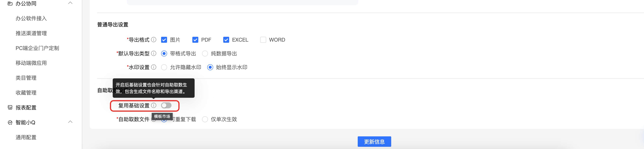Viewport: 644px width, 149px height.
Task: Select the 纯数据导出 radio option
Action: click(x=205, y=54)
